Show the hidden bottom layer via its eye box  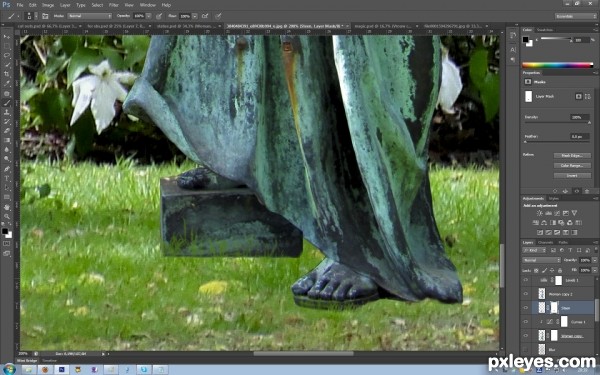pos(526,349)
